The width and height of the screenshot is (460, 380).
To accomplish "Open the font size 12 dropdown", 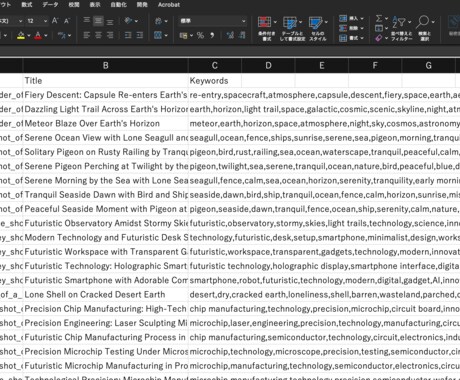I will [45, 21].
